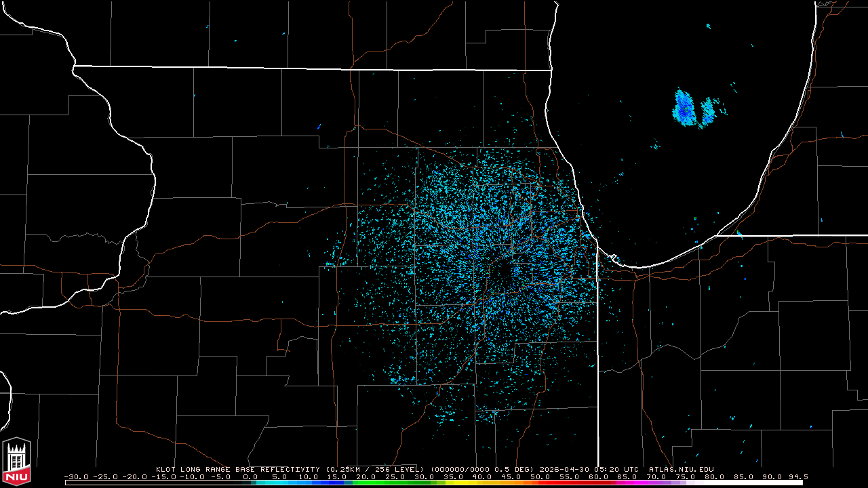Screen dimensions: 868x488
Task: Select the red 60.0 segment of color scale
Action: [598, 483]
